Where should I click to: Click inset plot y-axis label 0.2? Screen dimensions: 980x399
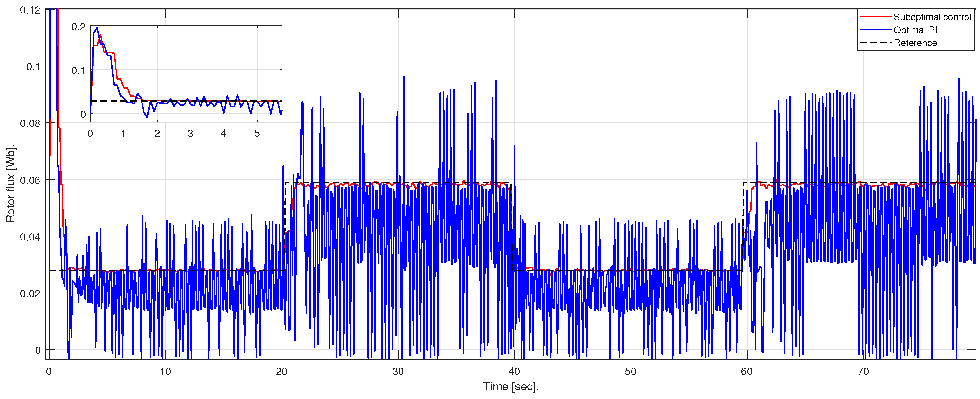[x=79, y=27]
